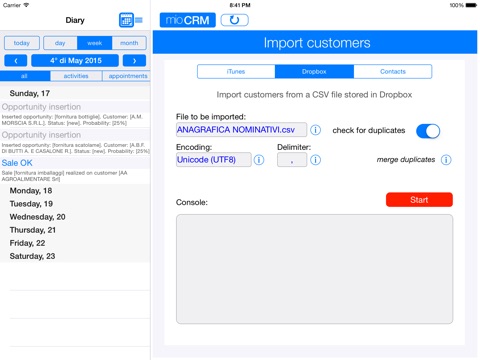Click the Delimiter input field
Image resolution: width=480 pixels, height=360 pixels.
(292, 160)
